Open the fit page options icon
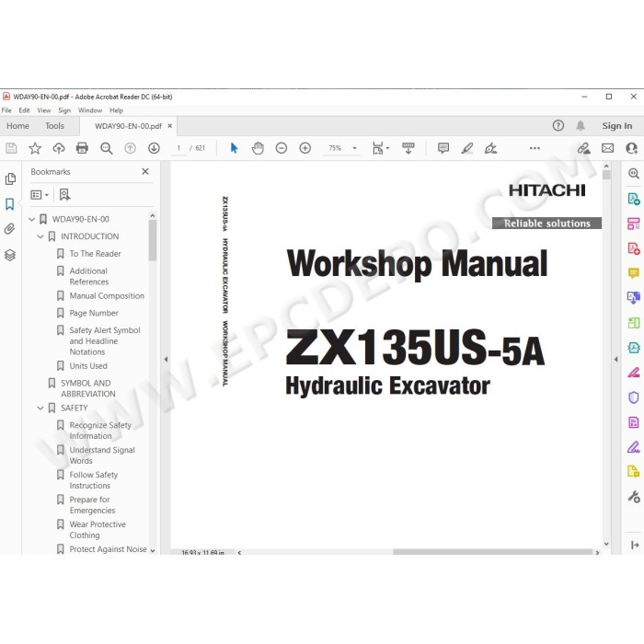Viewport: 644px width, 644px height. click(x=380, y=148)
